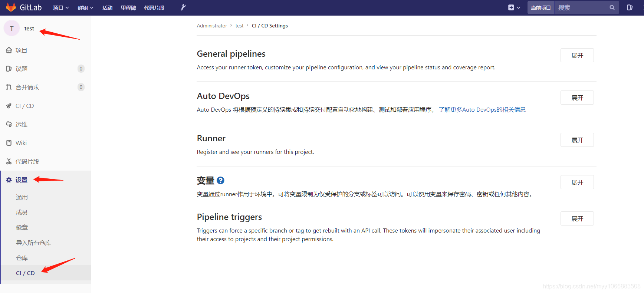Open the 项目 dropdown in navbar
This screenshot has height=293, width=644.
pyautogui.click(x=61, y=8)
